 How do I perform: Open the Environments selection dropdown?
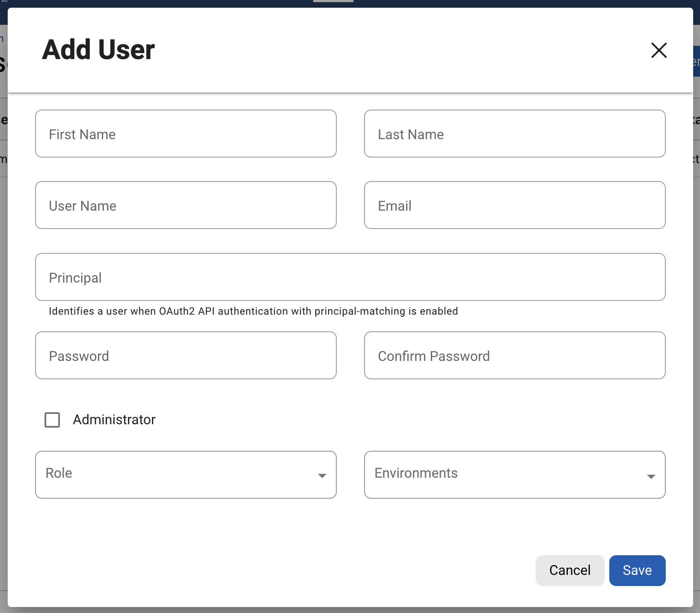point(515,474)
